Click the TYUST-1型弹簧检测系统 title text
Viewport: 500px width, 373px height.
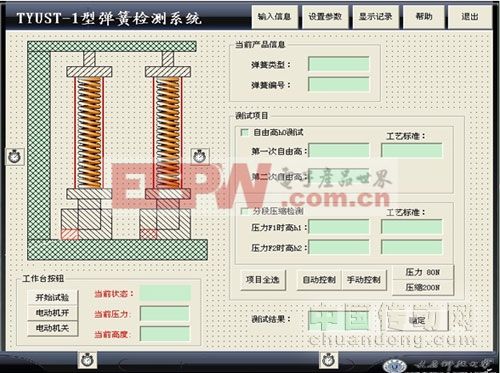[x=109, y=18]
